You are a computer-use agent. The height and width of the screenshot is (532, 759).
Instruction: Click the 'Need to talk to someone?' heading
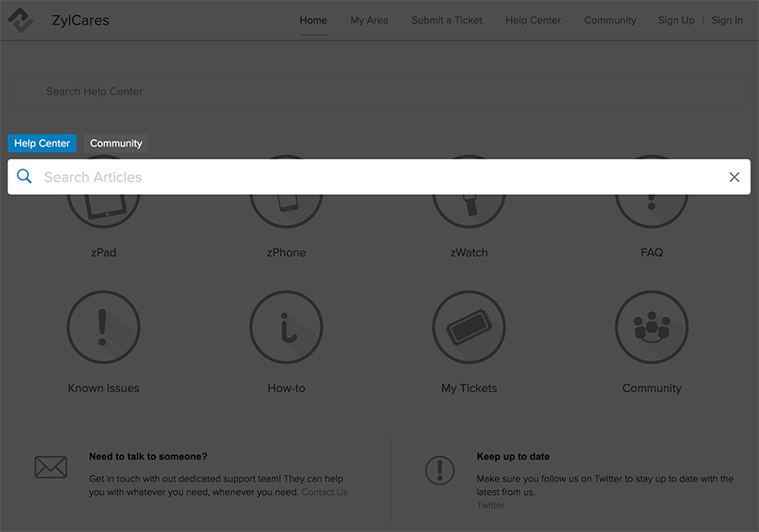tap(148, 456)
